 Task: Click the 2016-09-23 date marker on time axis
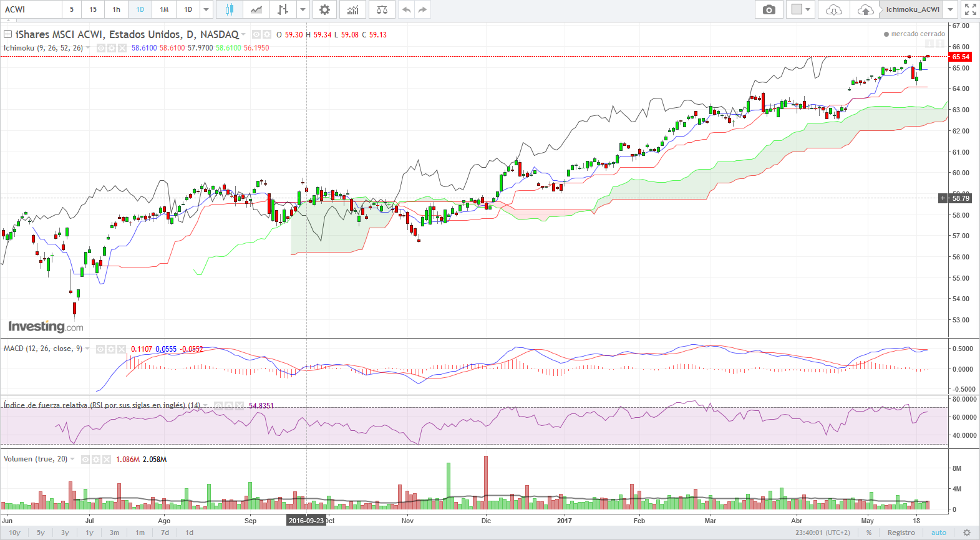(x=306, y=521)
